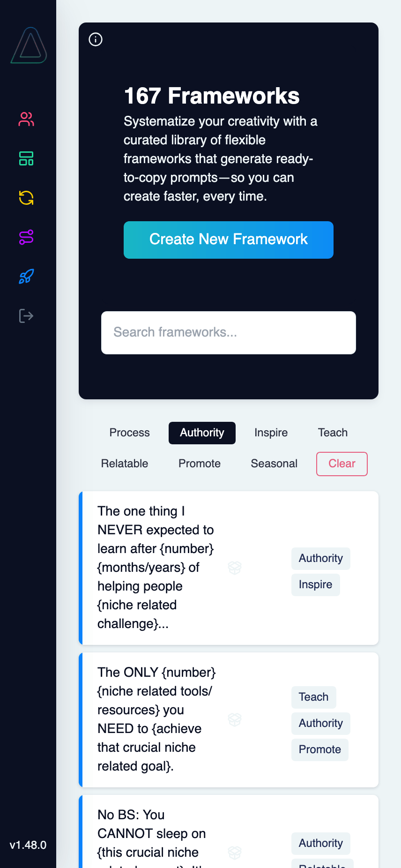Click the yellow sync/refresh icon in sidebar

coord(27,198)
